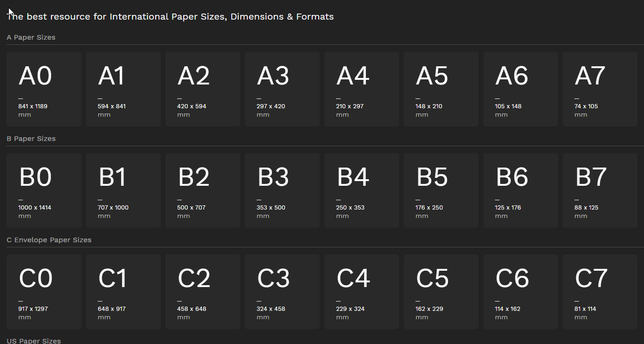Open the A3 paper size card
Viewport: 644px width, 344px height.
[x=282, y=89]
